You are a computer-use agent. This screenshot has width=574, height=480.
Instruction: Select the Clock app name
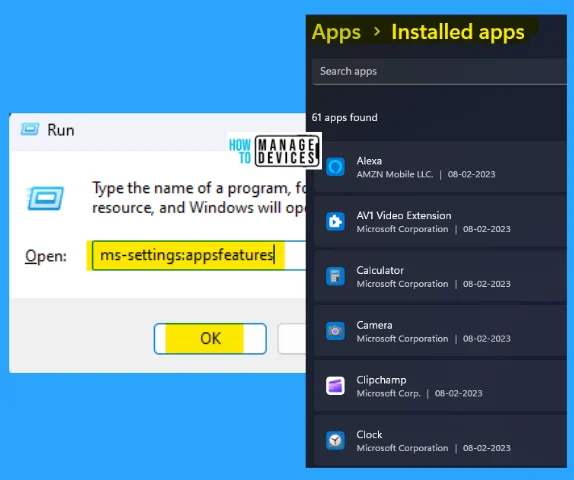pyautogui.click(x=369, y=435)
